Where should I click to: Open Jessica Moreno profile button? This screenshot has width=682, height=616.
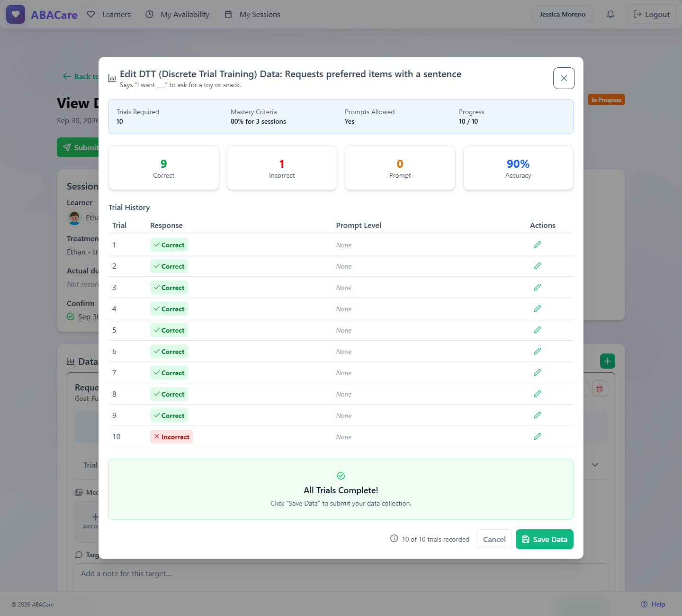click(x=562, y=14)
